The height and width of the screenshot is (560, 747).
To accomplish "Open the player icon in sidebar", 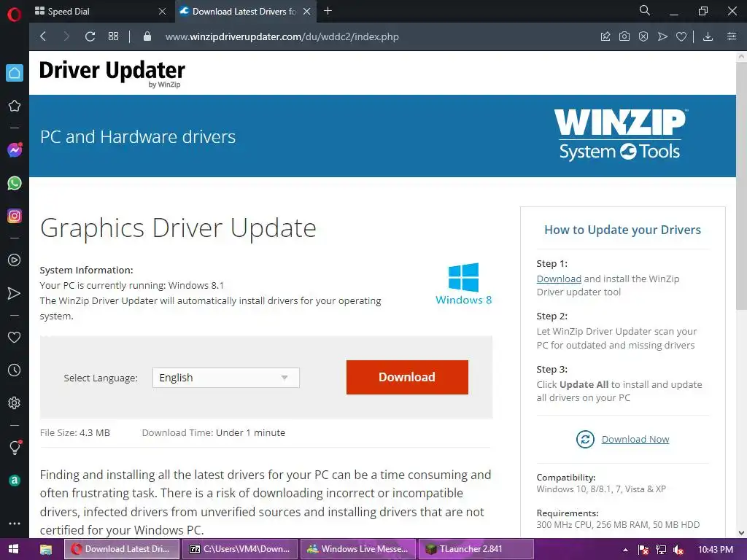I will (x=15, y=260).
